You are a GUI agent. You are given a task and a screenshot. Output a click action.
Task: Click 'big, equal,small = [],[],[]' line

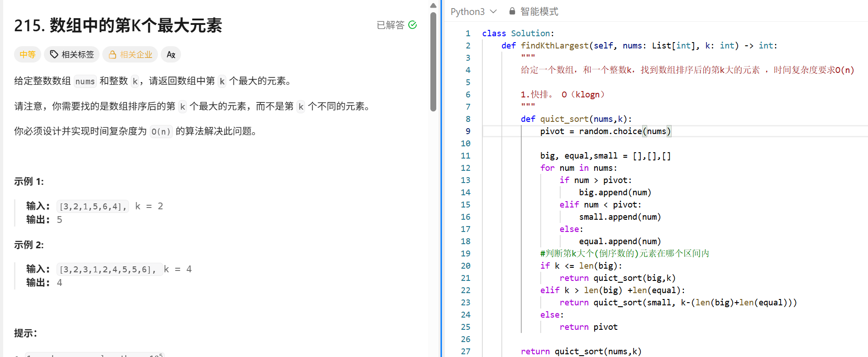click(606, 156)
